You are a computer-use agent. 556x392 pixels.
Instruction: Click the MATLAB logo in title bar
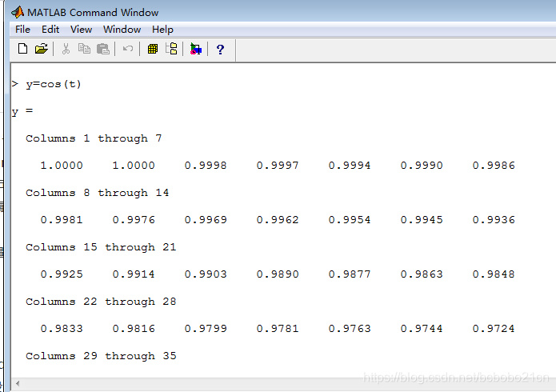(x=18, y=12)
